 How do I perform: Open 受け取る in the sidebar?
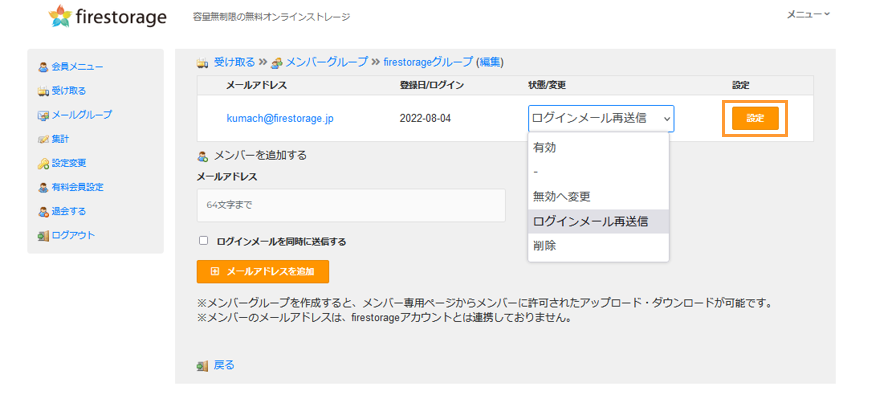coord(69,91)
